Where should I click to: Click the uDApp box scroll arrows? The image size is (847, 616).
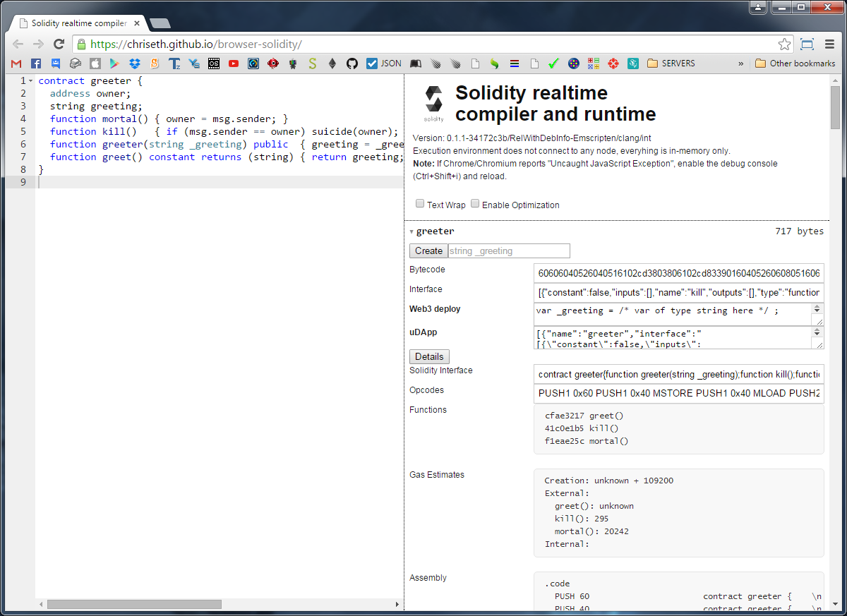(x=818, y=332)
